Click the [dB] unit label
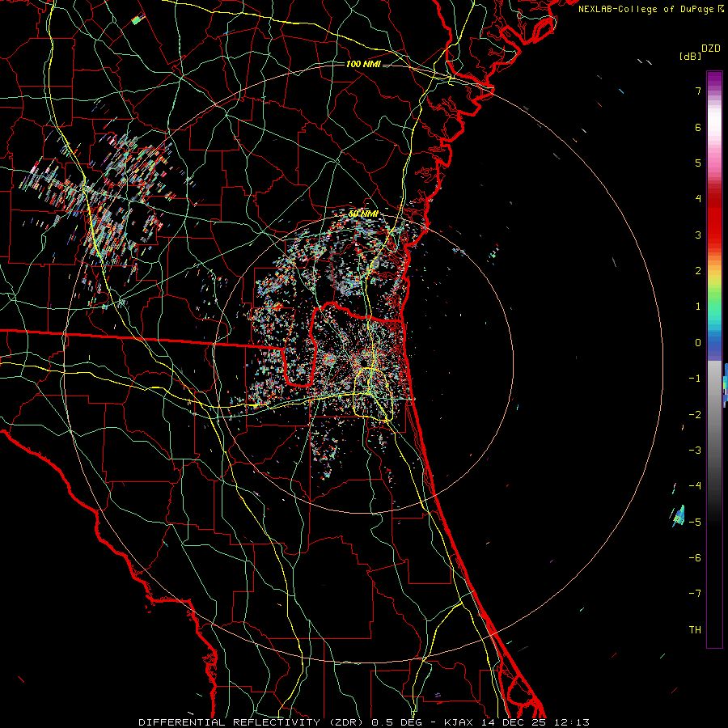The height and width of the screenshot is (728, 728). pos(690,56)
